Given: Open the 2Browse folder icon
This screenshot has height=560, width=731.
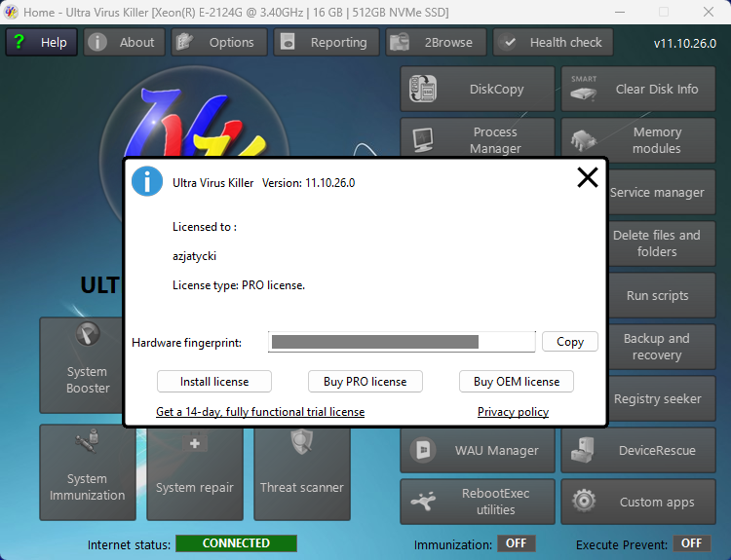Looking at the screenshot, I should 400,42.
